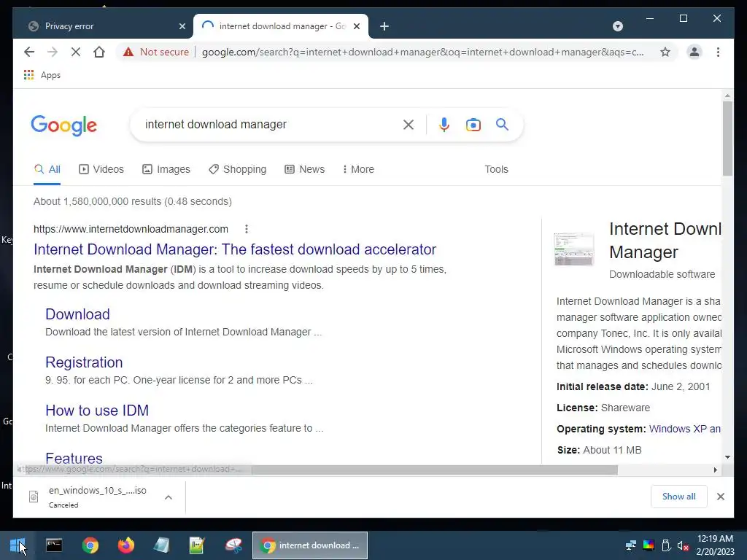
Task: Click the Not secure warning icon
Action: 128,52
